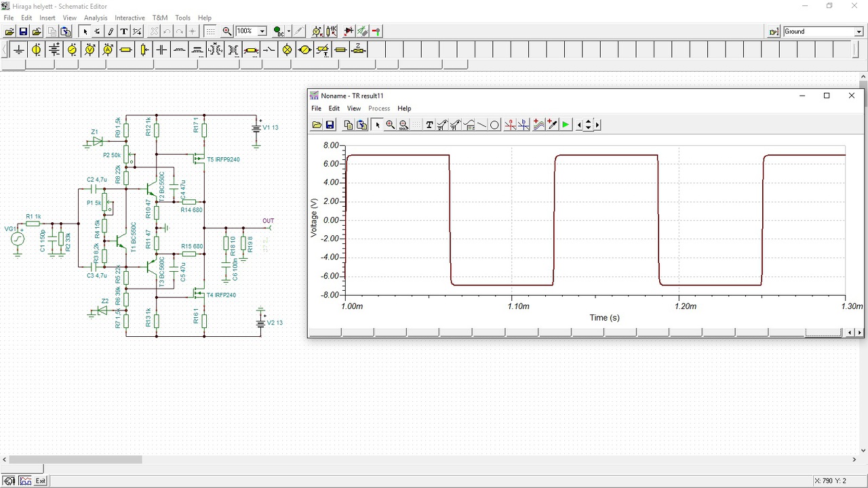Open the DC analysis mode dropdown arrow
This screenshot has width=868, height=488.
(x=289, y=31)
